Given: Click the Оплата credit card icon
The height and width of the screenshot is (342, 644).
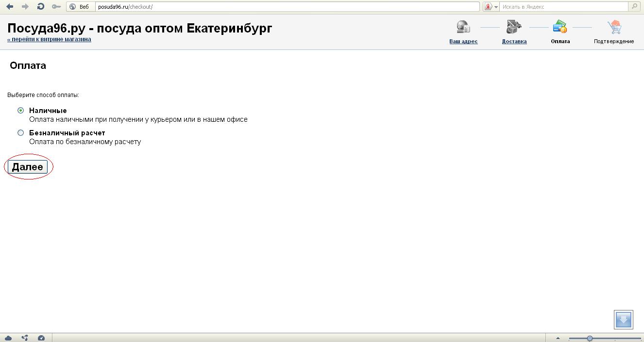Looking at the screenshot, I should point(560,27).
